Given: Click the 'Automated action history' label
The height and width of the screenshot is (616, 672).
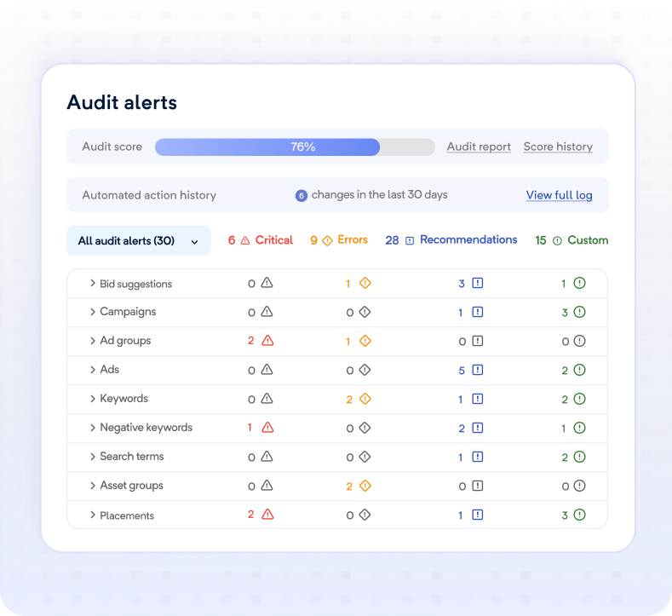Looking at the screenshot, I should pos(149,195).
